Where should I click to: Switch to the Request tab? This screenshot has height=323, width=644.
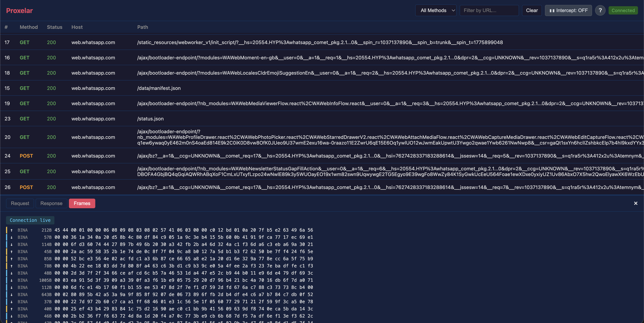[x=20, y=203]
